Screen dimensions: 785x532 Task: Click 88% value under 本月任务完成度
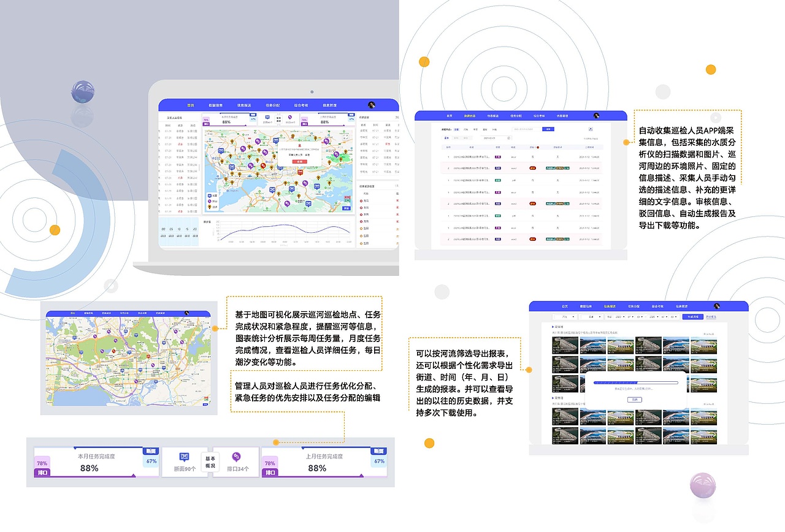89,468
